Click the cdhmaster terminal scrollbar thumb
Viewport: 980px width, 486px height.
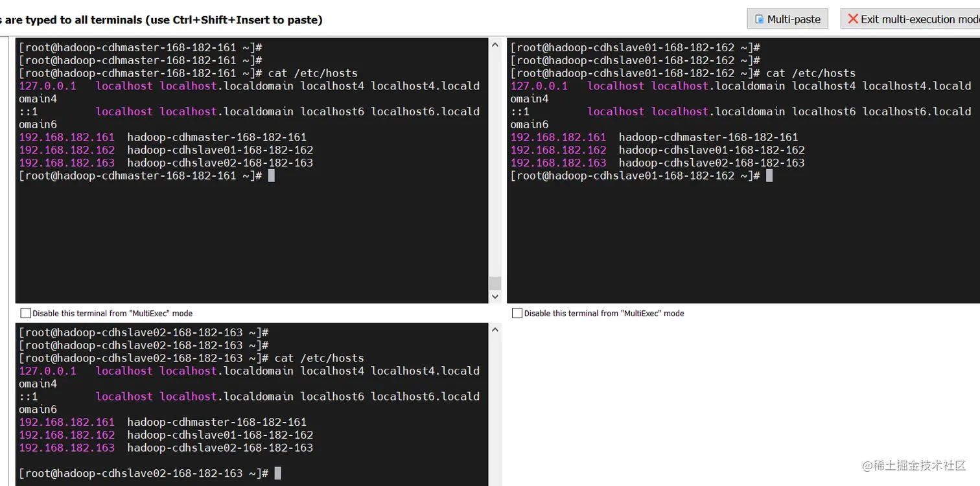point(495,283)
